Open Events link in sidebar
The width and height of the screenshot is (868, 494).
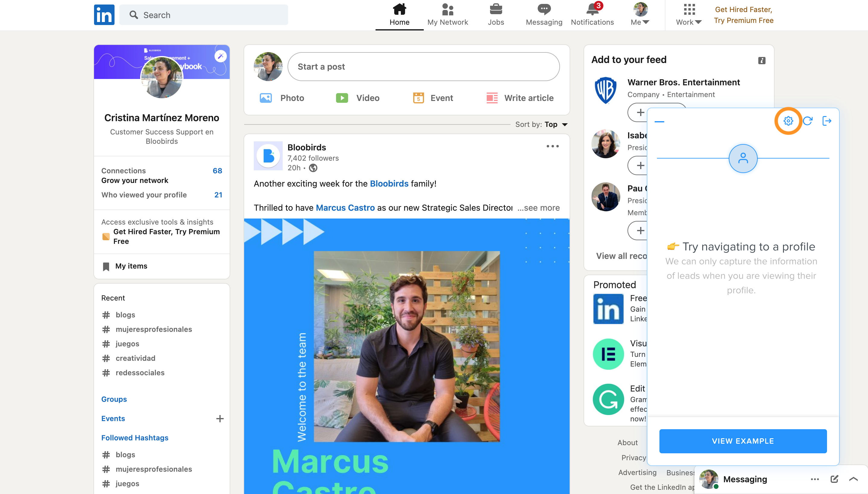click(113, 418)
